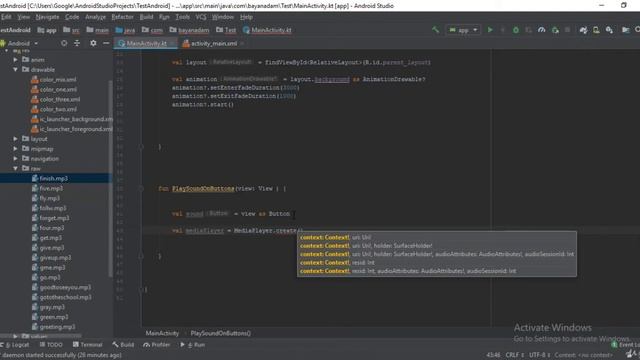Expand the navigation folder
640x360 pixels.
(x=16, y=158)
